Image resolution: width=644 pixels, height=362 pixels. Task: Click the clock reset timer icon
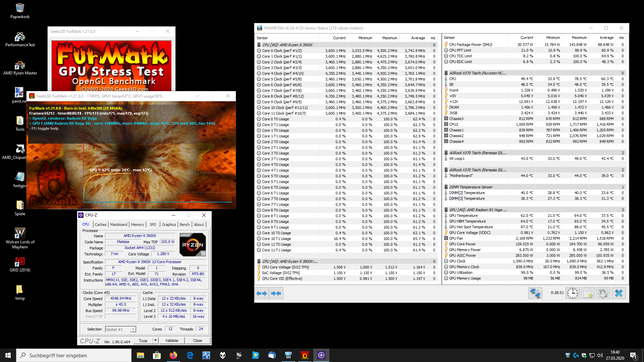[572, 293]
